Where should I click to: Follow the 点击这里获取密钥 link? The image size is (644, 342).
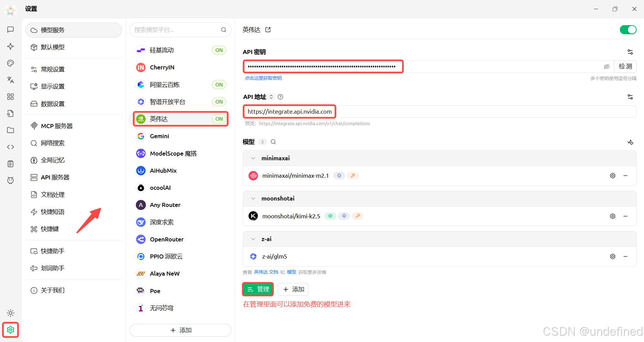(263, 78)
